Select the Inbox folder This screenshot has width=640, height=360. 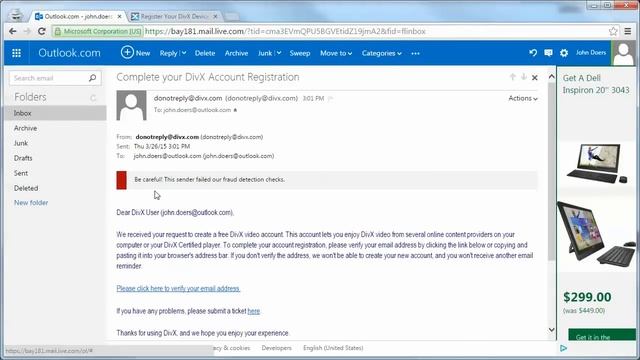tap(55, 113)
